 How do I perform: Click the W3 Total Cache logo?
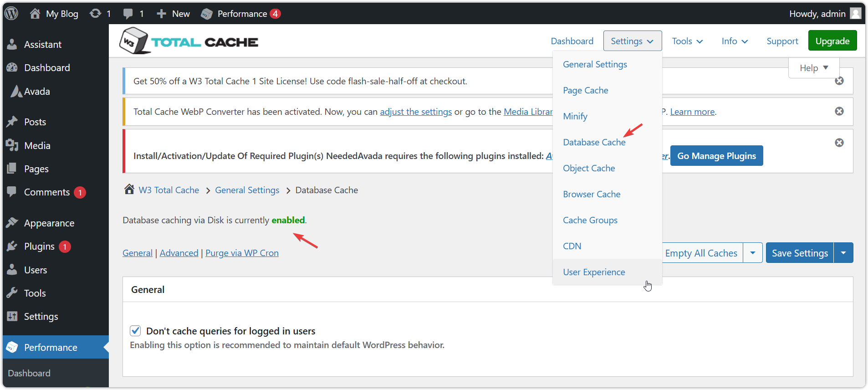(x=189, y=41)
